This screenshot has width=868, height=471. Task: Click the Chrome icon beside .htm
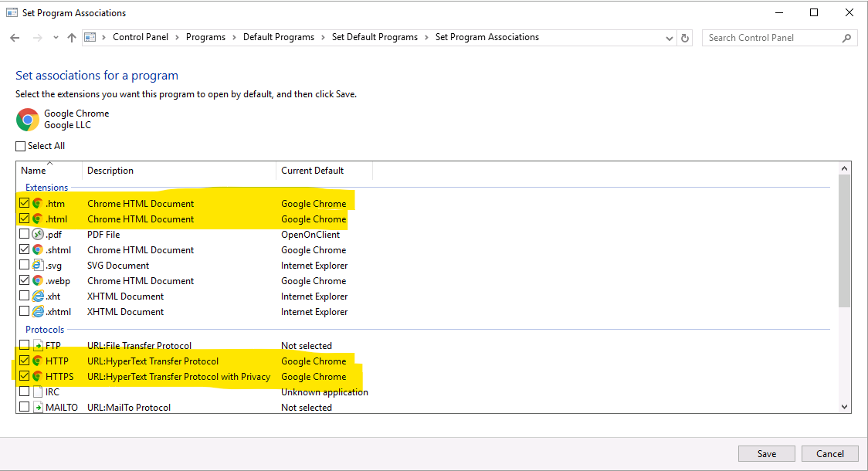pyautogui.click(x=38, y=203)
